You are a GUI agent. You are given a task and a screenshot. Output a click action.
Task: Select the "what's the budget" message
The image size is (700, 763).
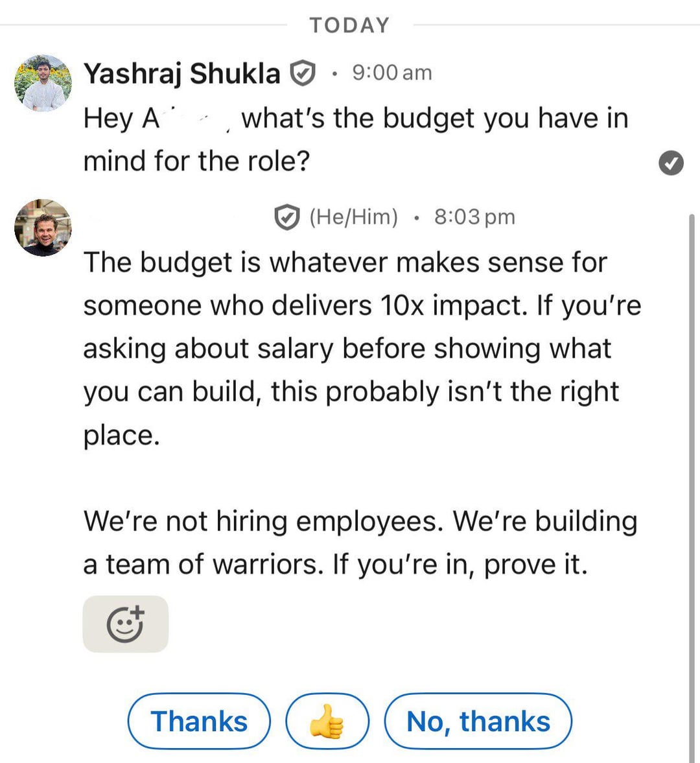[x=355, y=139]
